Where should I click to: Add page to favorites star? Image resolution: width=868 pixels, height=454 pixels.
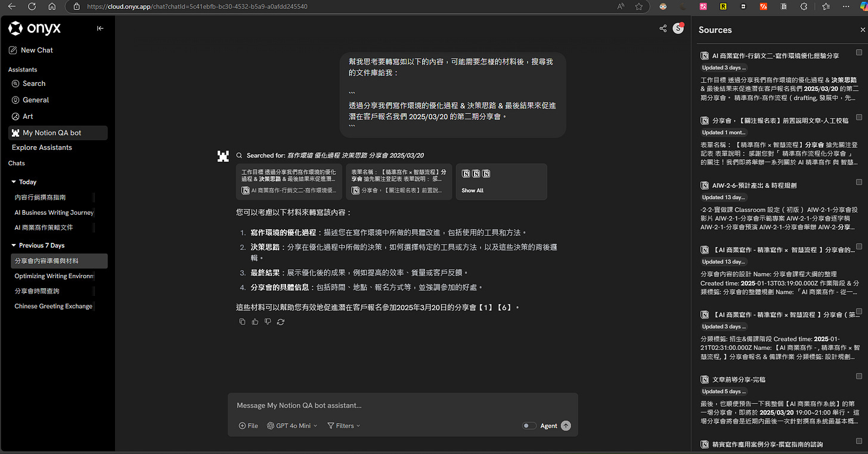(x=639, y=7)
